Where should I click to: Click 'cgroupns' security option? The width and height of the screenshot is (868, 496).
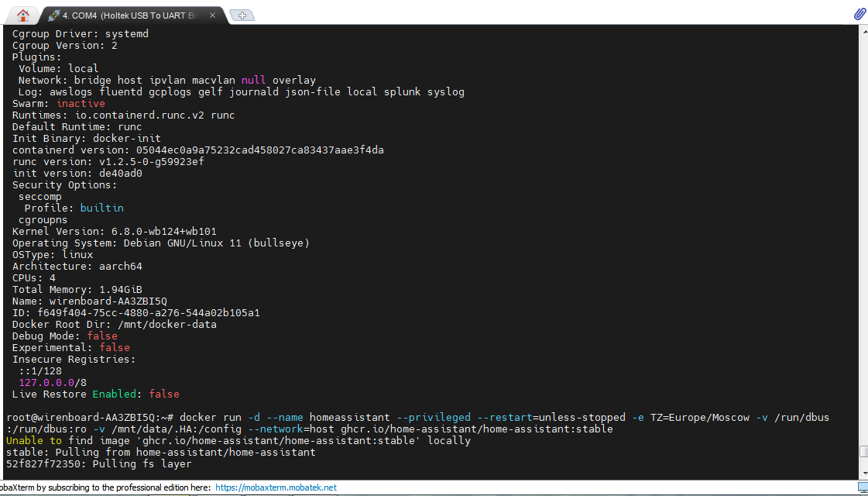[x=43, y=220]
